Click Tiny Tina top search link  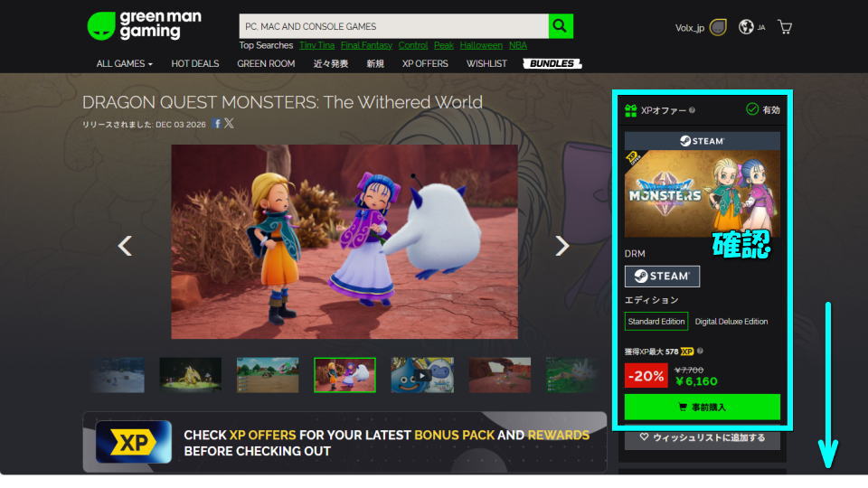click(317, 45)
